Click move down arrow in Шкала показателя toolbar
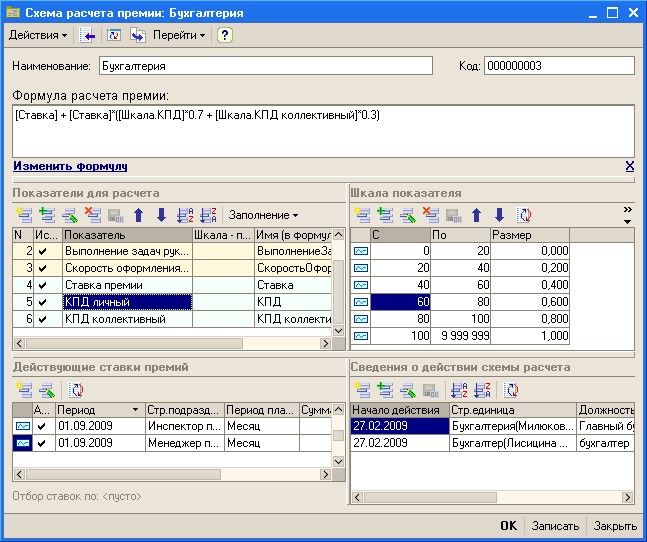This screenshot has width=647, height=542. 498,215
